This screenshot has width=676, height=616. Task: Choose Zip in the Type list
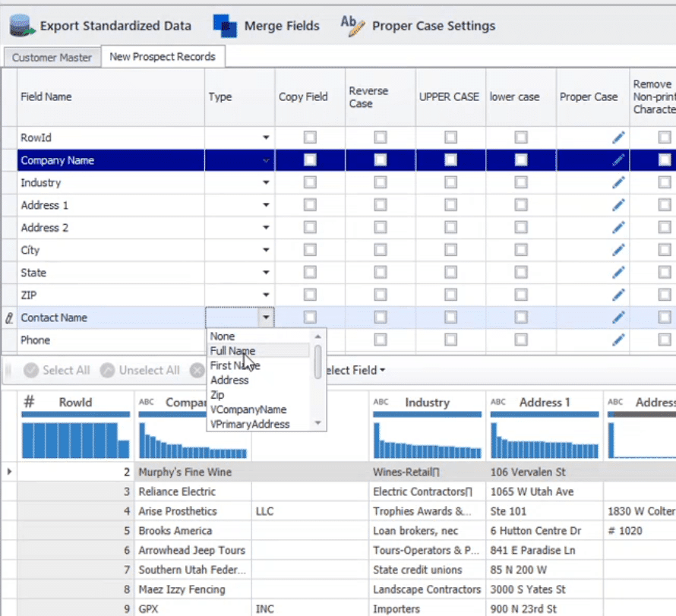coord(217,395)
